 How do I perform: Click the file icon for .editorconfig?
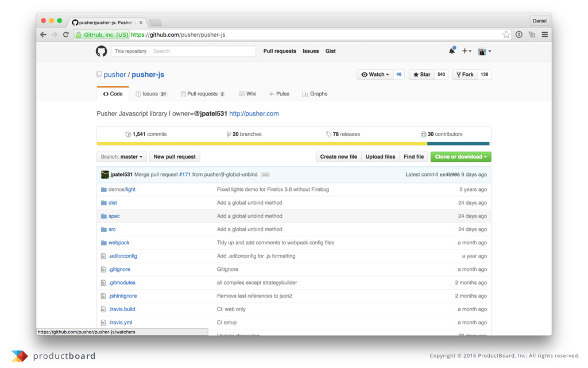point(103,256)
